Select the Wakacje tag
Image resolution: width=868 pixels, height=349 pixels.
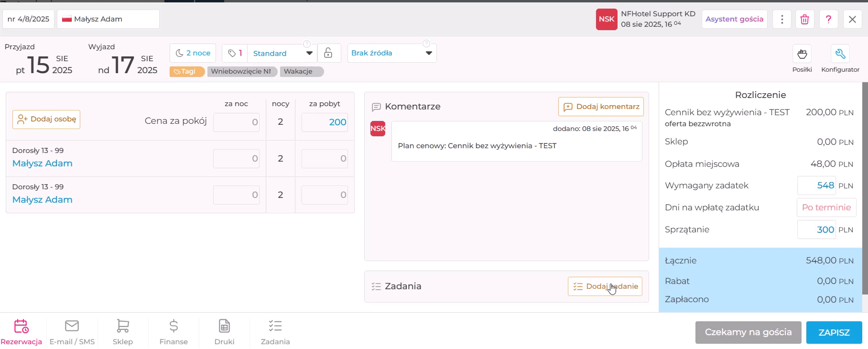tap(302, 72)
